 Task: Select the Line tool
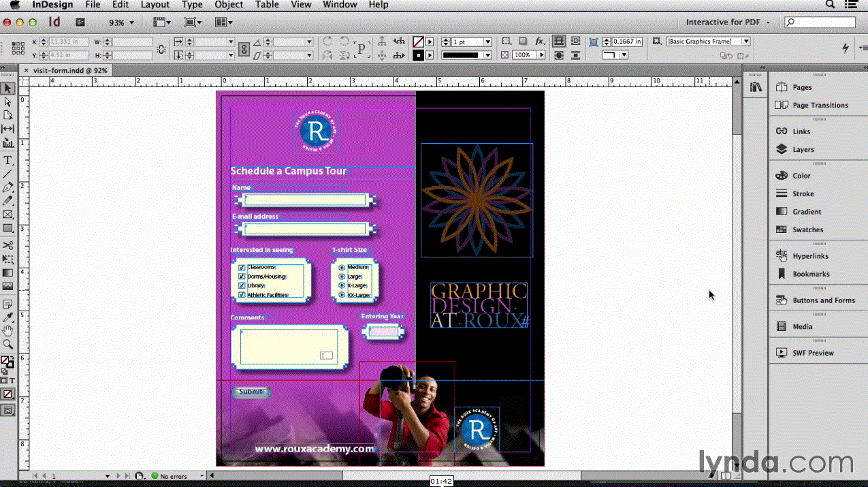pyautogui.click(x=8, y=174)
